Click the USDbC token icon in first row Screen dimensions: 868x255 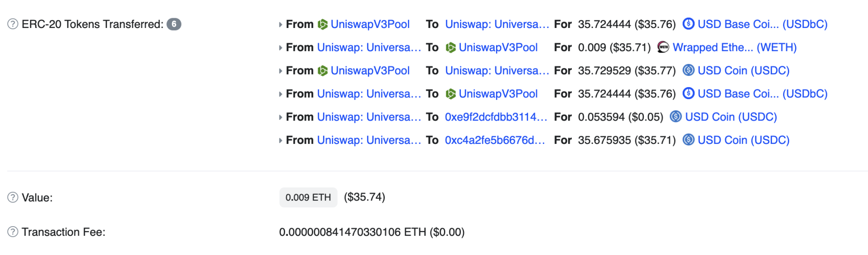(688, 24)
